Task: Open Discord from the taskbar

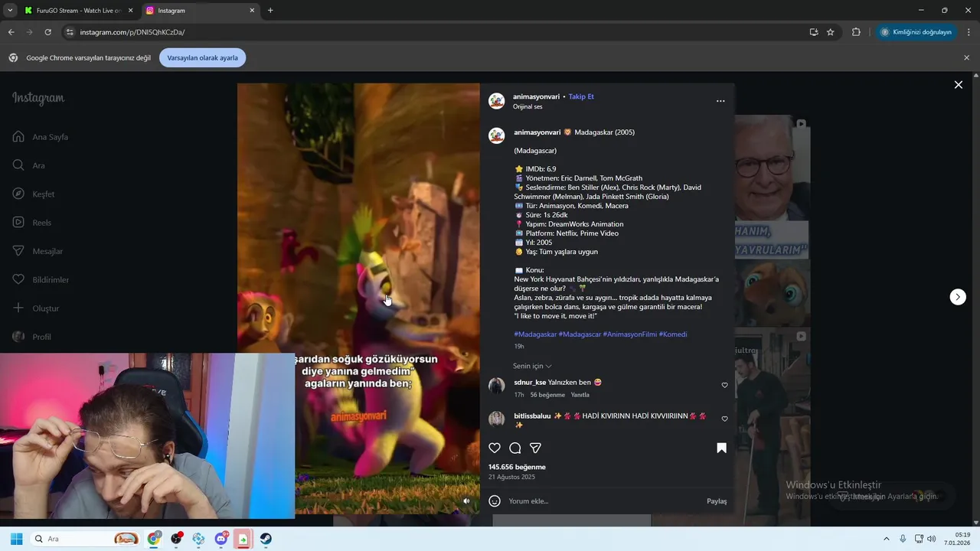Action: point(221,539)
